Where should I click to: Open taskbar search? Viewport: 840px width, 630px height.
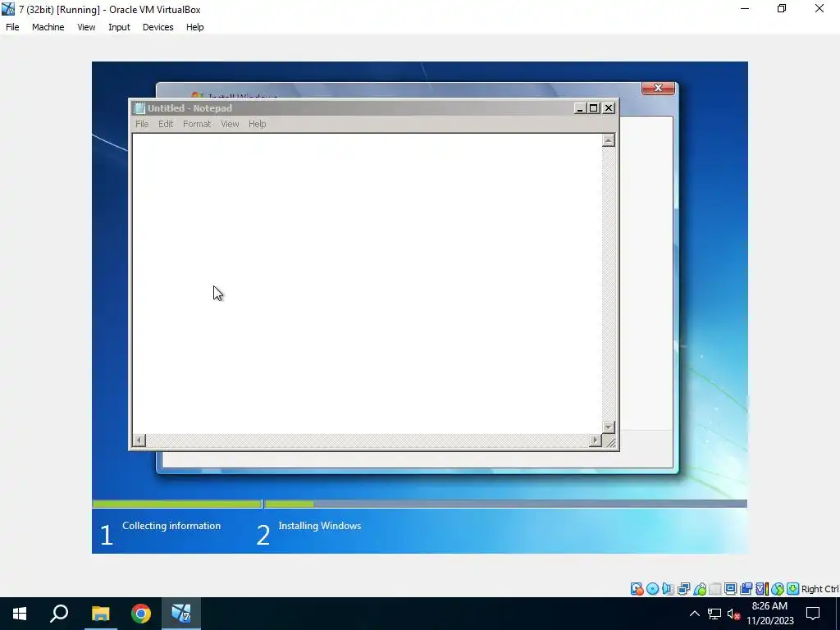(59, 614)
